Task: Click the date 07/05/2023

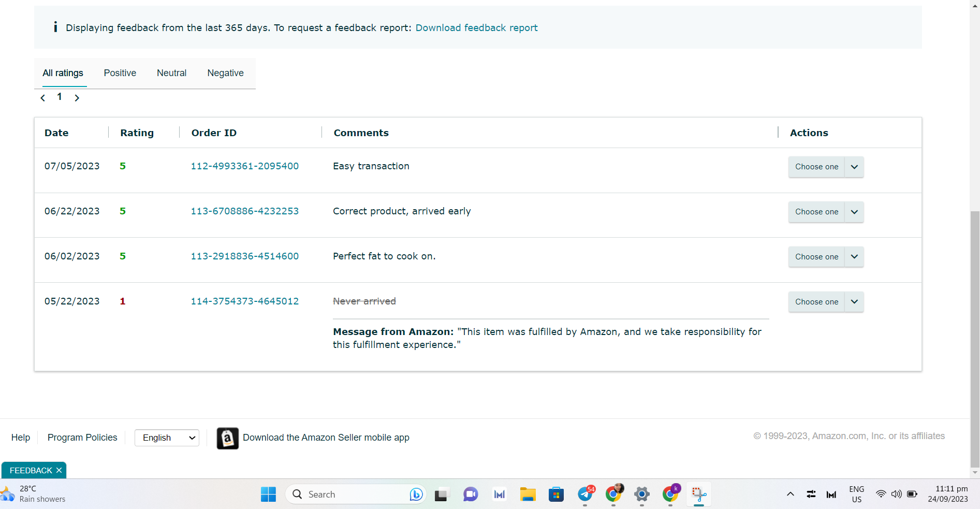Action: coord(72,166)
